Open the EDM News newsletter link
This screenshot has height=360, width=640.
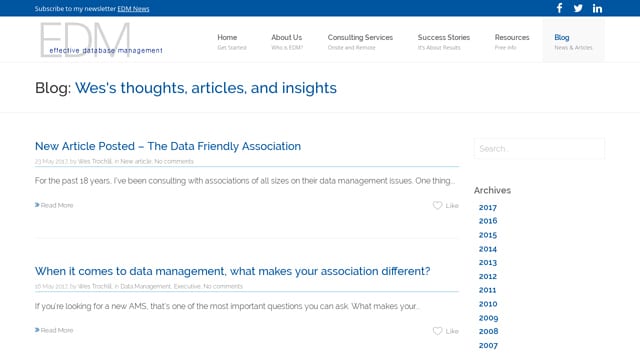point(133,9)
